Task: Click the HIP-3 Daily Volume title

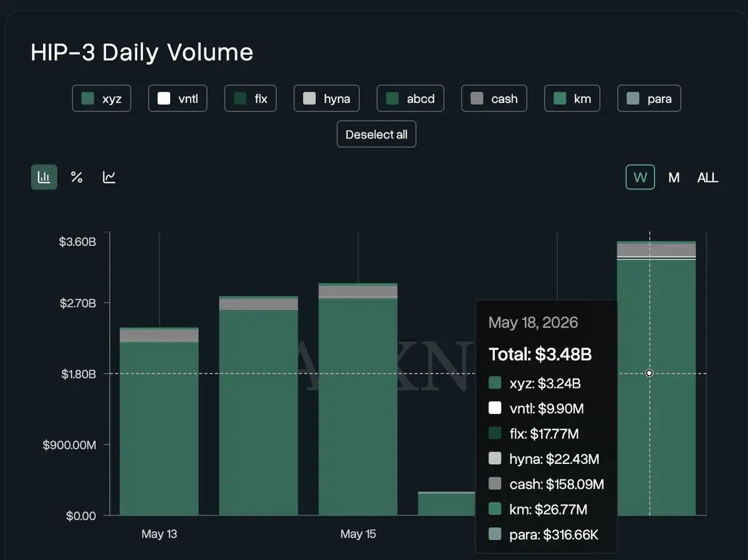Action: click(142, 52)
